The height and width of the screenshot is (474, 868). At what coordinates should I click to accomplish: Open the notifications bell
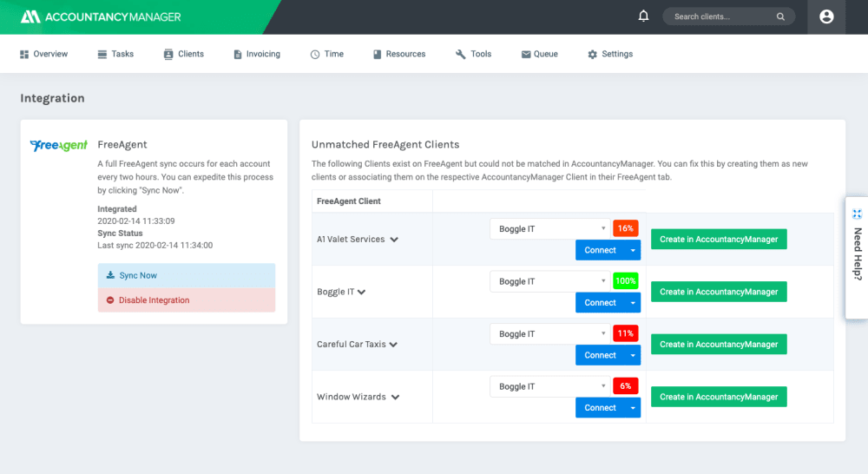coord(643,16)
